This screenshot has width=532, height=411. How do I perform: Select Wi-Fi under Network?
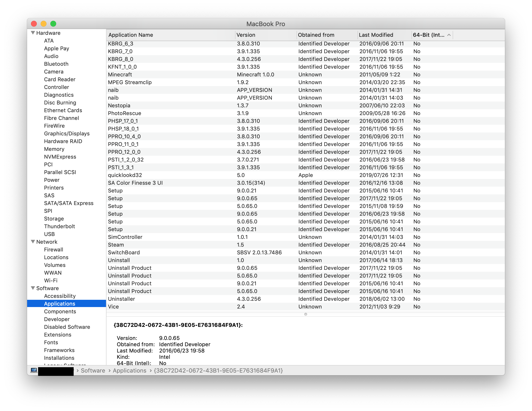pos(51,281)
